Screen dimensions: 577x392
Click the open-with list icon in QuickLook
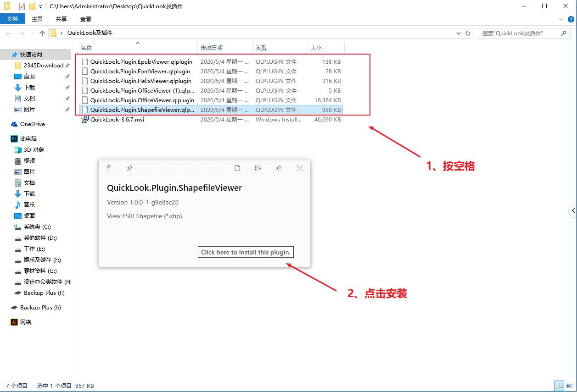coord(258,168)
